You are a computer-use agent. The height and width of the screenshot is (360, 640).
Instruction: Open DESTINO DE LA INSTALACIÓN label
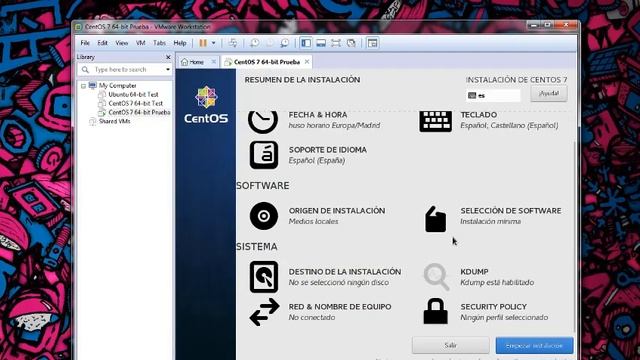pyautogui.click(x=344, y=271)
